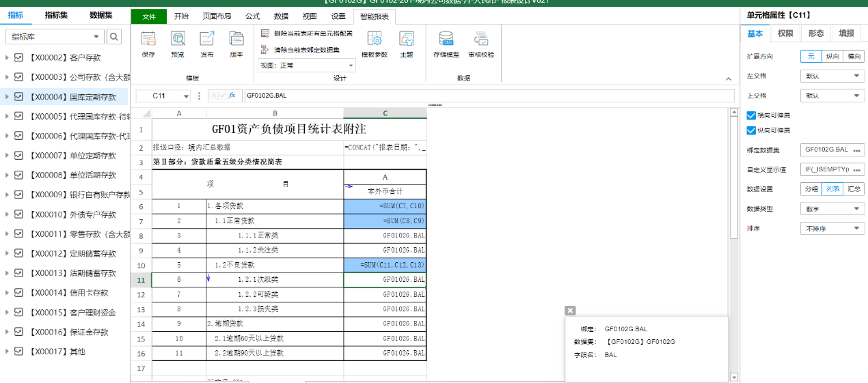Set 扩展方向 to 纵向
Image resolution: width=868 pixels, height=383 pixels.
point(832,57)
